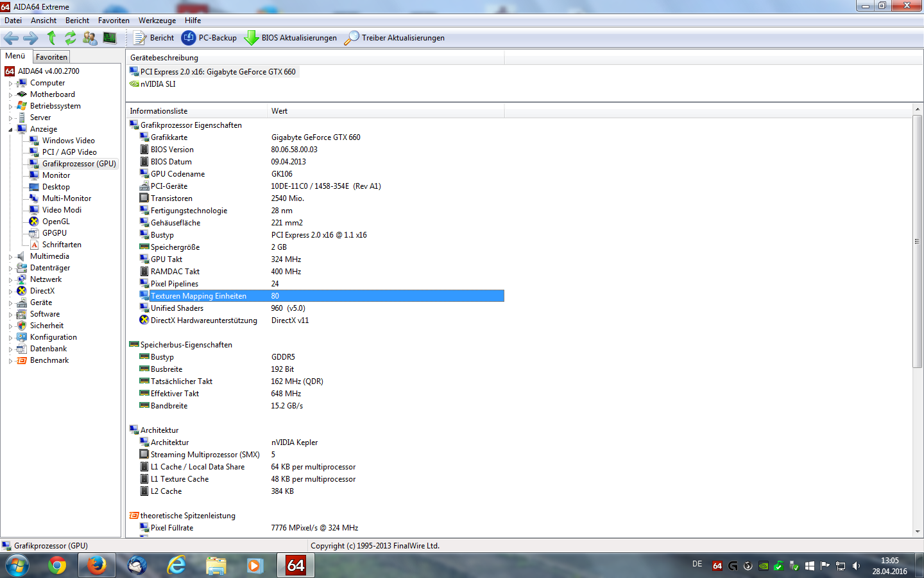Select OpenGL in the tree
Image resolution: width=924 pixels, height=578 pixels.
click(56, 222)
